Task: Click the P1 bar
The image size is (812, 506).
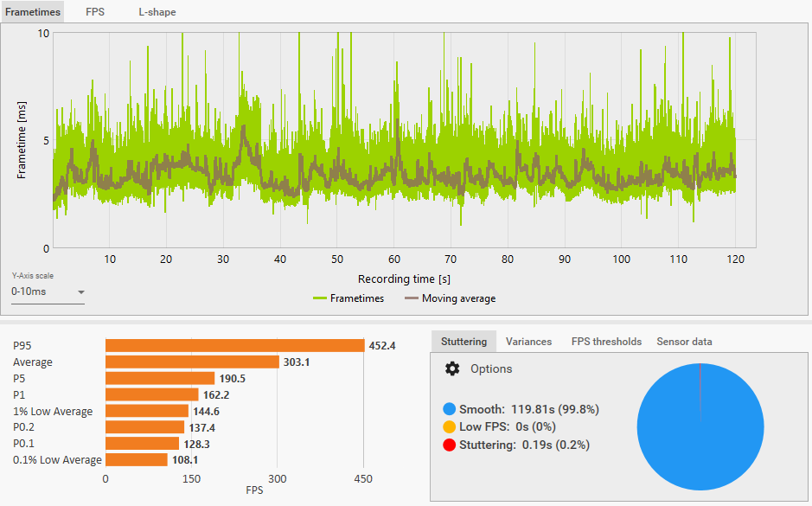Action: pos(151,394)
